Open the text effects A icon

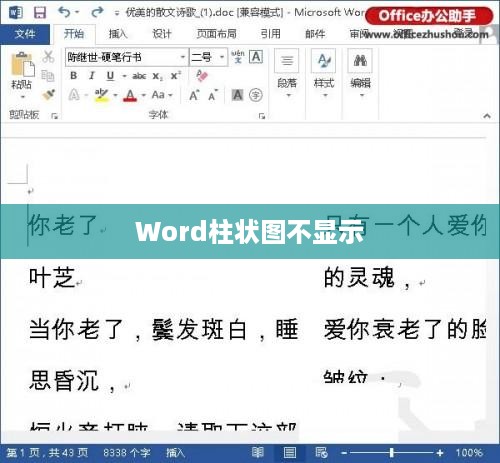[74, 95]
